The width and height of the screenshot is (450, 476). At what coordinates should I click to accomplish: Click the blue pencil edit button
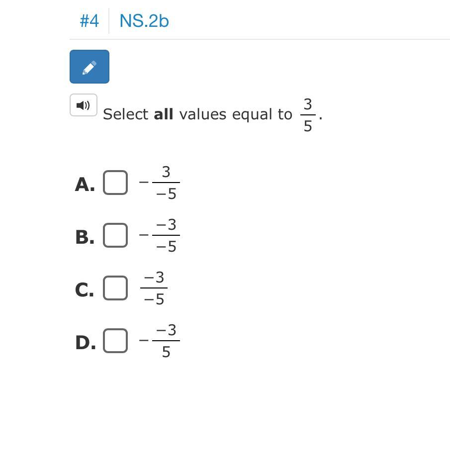pyautogui.click(x=89, y=67)
